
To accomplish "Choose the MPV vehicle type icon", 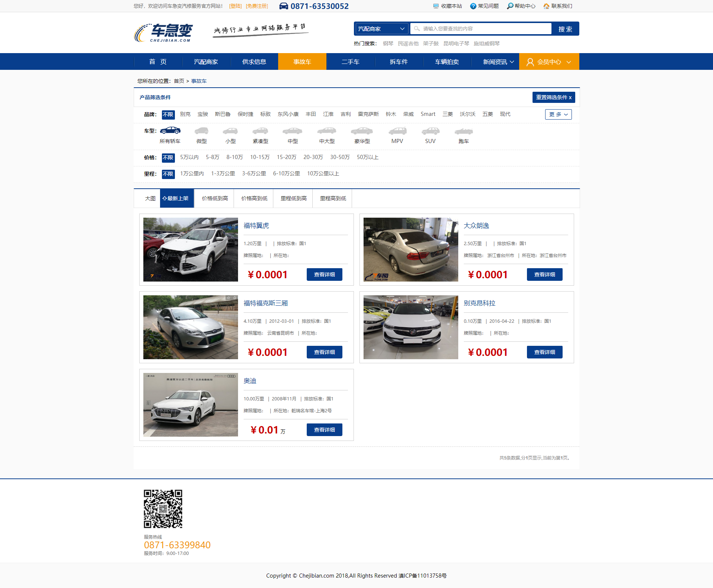I will [x=397, y=131].
